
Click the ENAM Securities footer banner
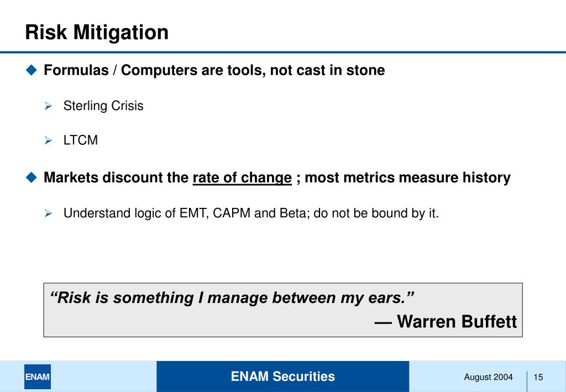(x=283, y=376)
